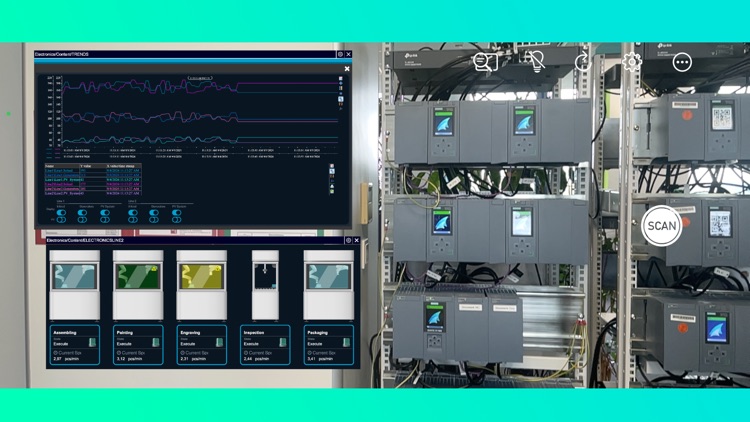Select the Line1 PV_System row in legend table
The width and height of the screenshot is (750, 422).
click(93, 180)
